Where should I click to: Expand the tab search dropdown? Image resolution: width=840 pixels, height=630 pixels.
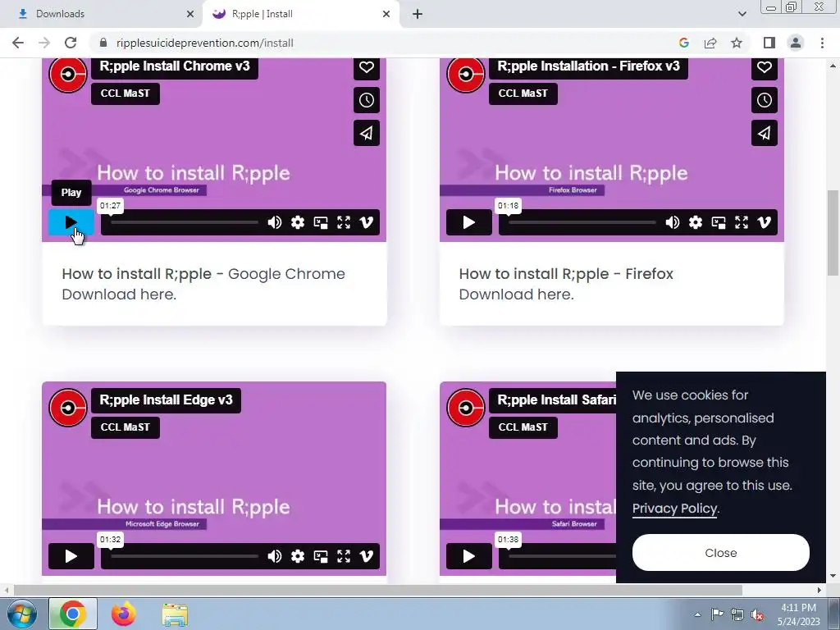click(x=742, y=14)
